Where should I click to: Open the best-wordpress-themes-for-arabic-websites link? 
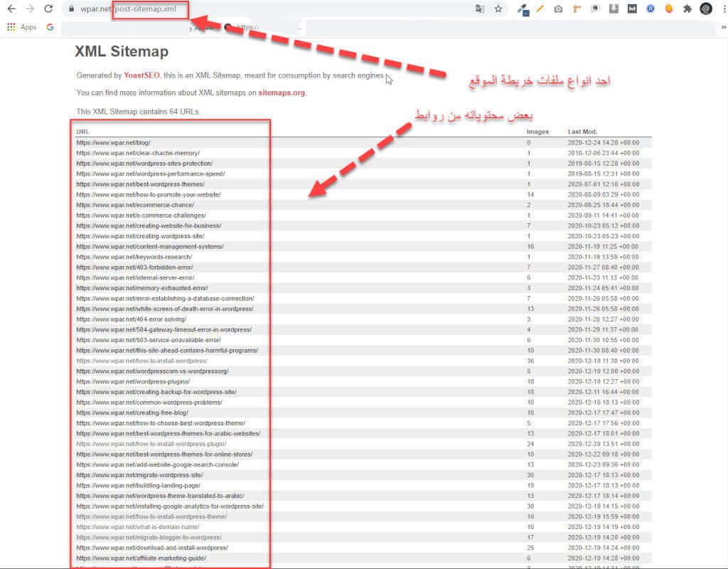coord(168,433)
